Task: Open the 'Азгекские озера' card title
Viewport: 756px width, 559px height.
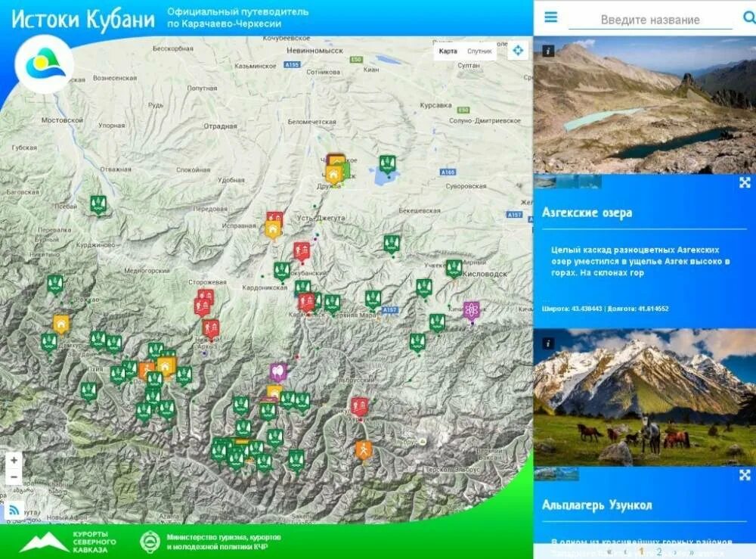Action: (587, 213)
